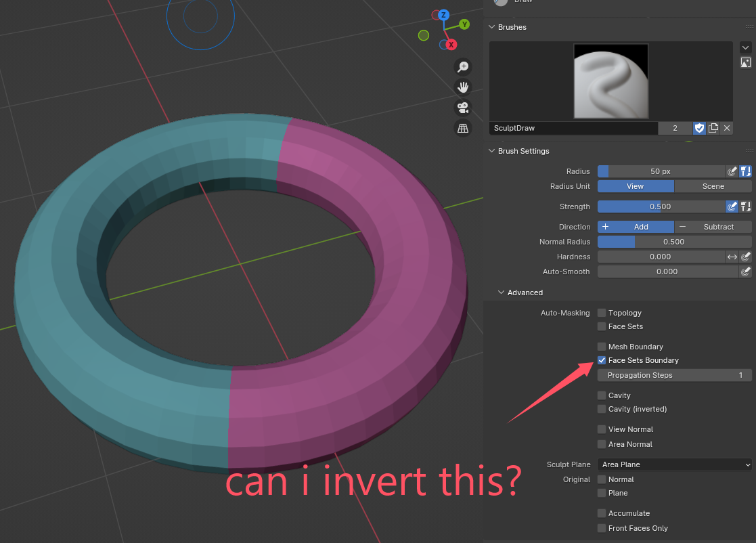Screen dimensions: 756x543
Task: Click the Propagation Steps field
Action: (675, 375)
